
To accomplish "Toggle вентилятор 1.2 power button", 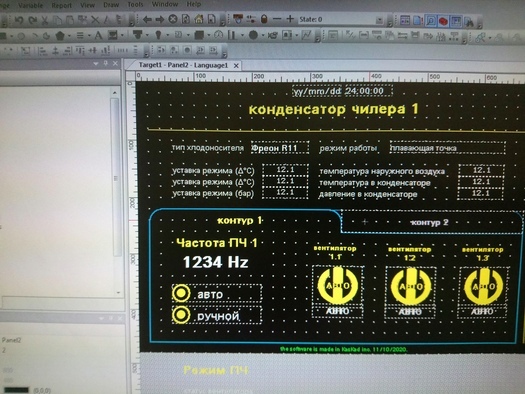I will (411, 287).
